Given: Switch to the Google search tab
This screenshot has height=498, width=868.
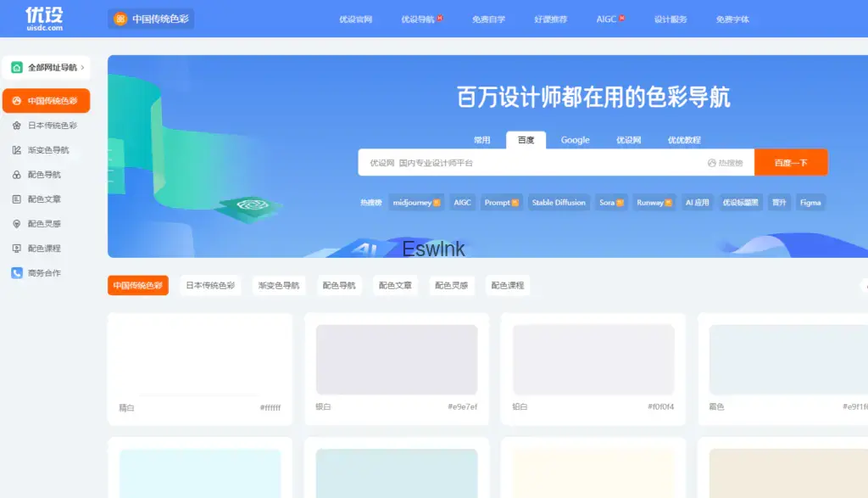Looking at the screenshot, I should tap(575, 140).
